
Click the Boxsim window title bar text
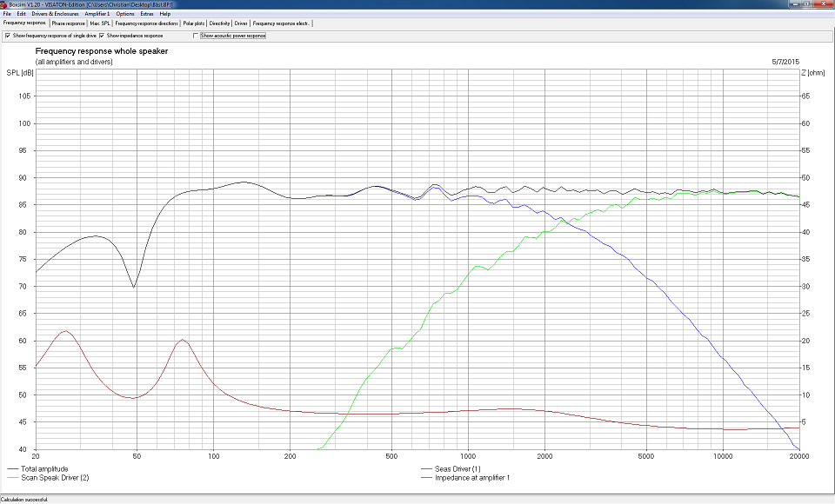click(91, 4)
